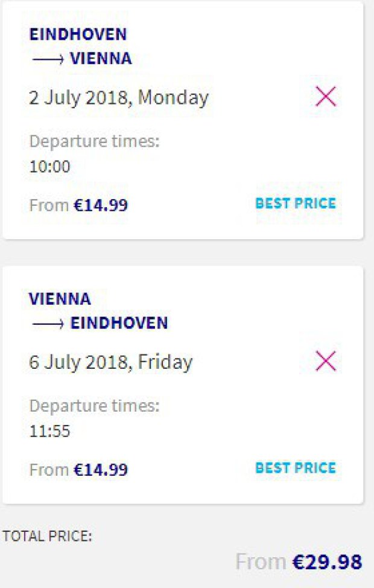Viewport: 374px width, 588px height.
Task: Click the 6 July 2018, Friday date
Action: click(111, 362)
